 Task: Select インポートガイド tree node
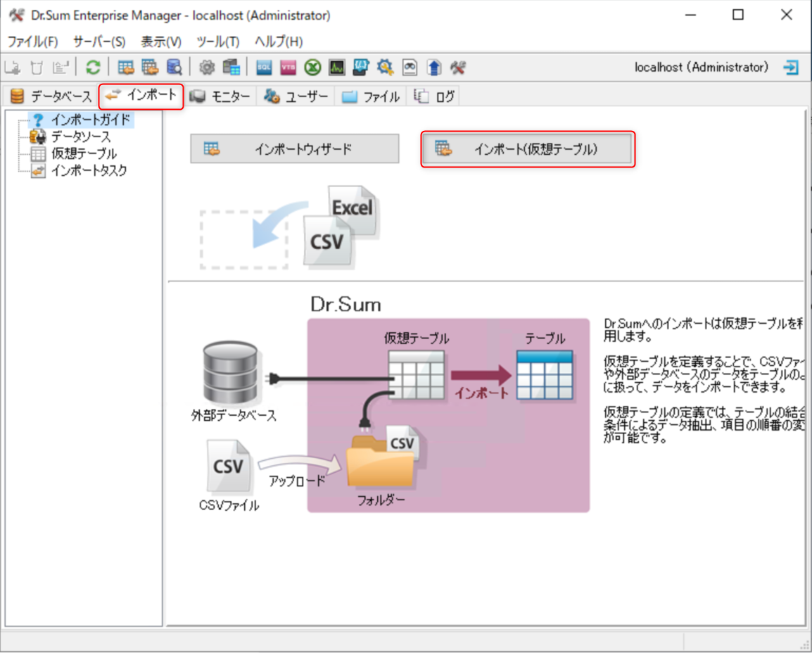coord(90,120)
